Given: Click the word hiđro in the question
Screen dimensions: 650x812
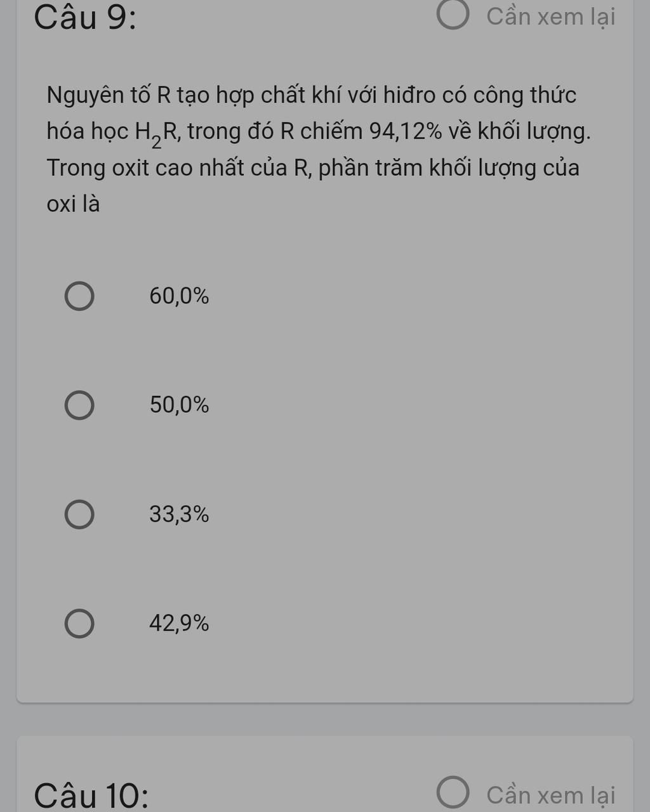Looking at the screenshot, I should (x=409, y=95).
